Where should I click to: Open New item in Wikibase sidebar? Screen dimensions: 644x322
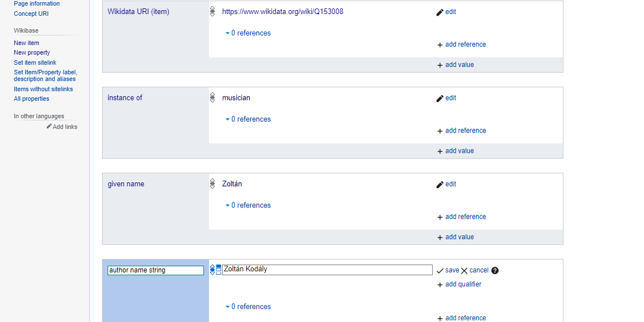coord(26,43)
